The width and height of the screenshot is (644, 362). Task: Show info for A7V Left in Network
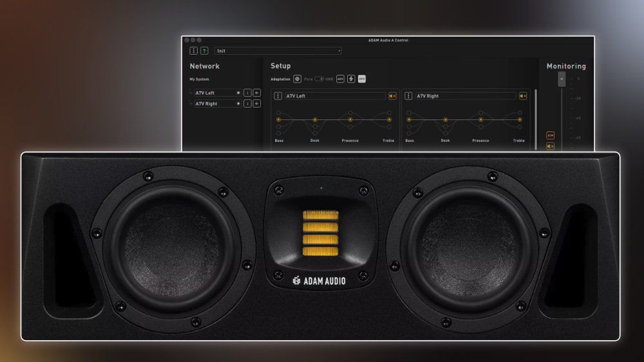[x=247, y=93]
